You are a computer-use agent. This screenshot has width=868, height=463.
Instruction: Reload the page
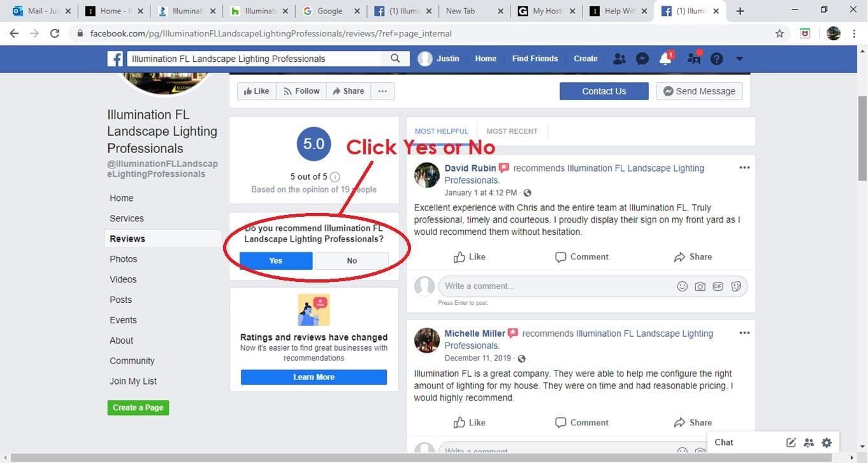pyautogui.click(x=55, y=34)
